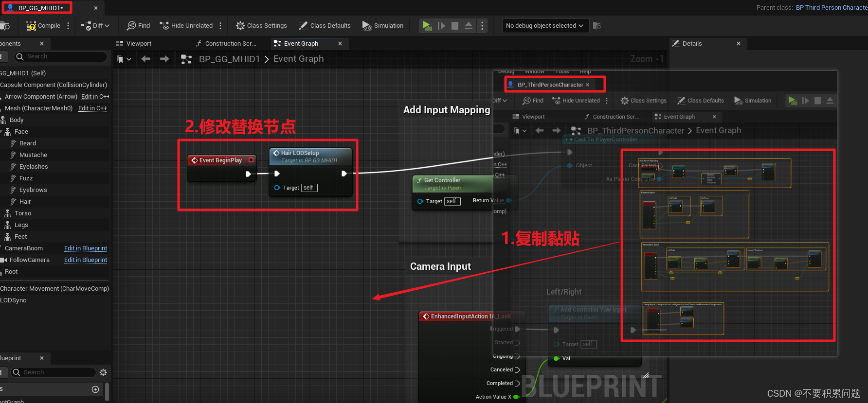Select the Mustache groom component
This screenshot has width=868, height=403.
[33, 155]
